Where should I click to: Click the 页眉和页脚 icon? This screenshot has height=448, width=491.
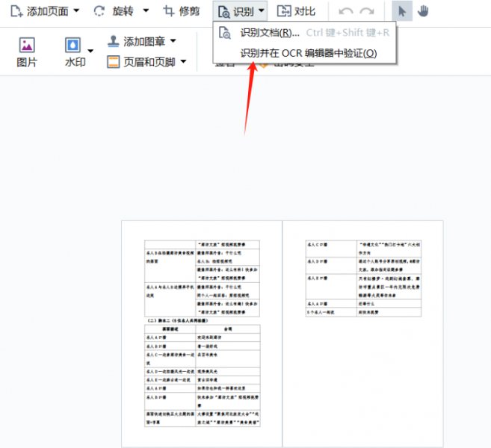pyautogui.click(x=113, y=62)
